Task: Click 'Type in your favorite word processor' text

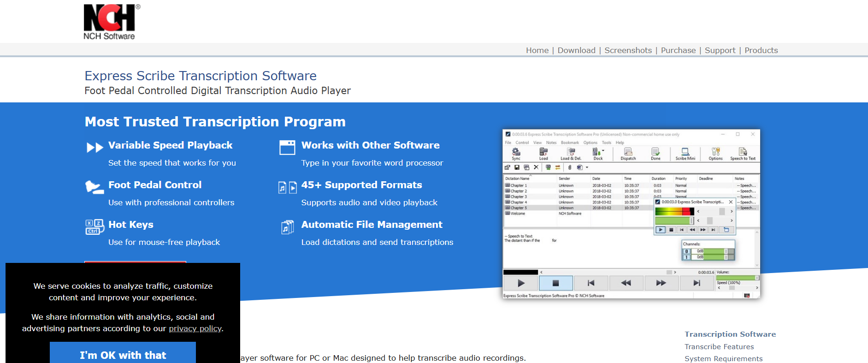Action: (372, 163)
